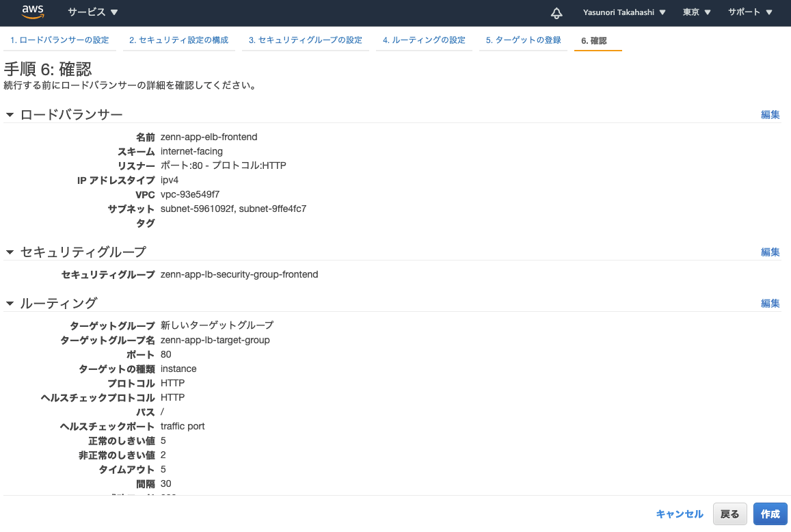Open the 東京 region selector

point(695,12)
